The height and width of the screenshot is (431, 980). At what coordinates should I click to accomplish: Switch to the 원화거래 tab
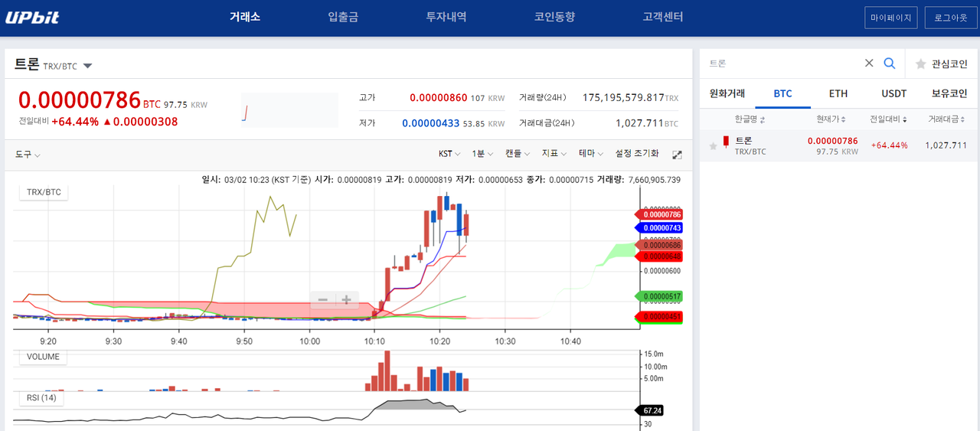[727, 93]
